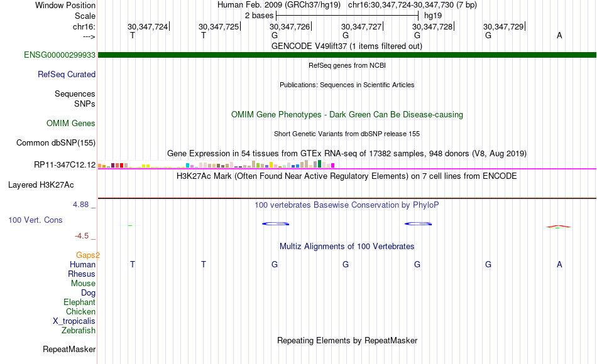Click the blue PhyloP mark under 30,347,728

(418, 223)
